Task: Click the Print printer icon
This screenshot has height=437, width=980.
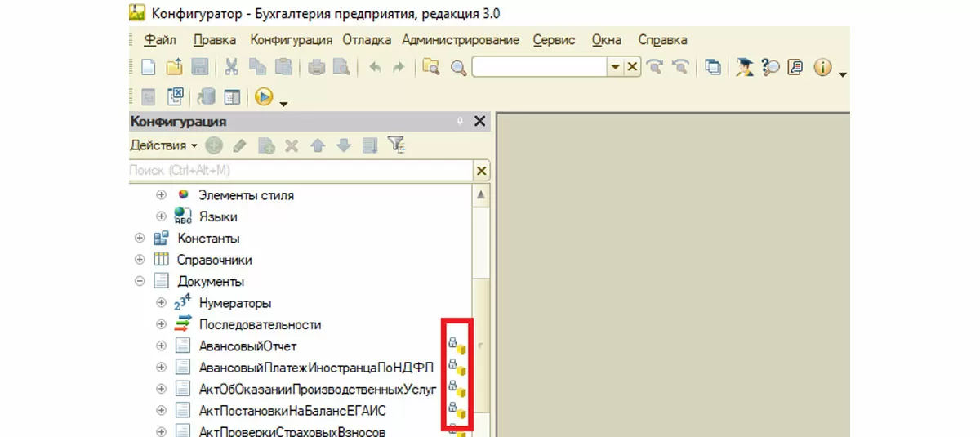Action: (316, 68)
